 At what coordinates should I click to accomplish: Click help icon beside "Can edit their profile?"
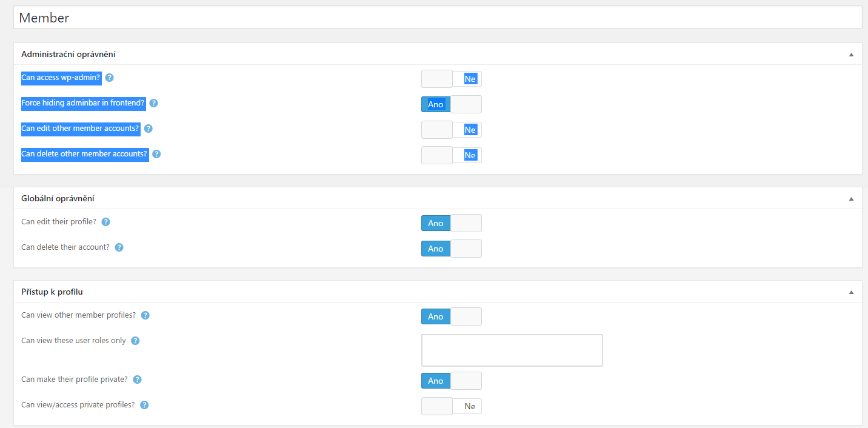pyautogui.click(x=106, y=222)
